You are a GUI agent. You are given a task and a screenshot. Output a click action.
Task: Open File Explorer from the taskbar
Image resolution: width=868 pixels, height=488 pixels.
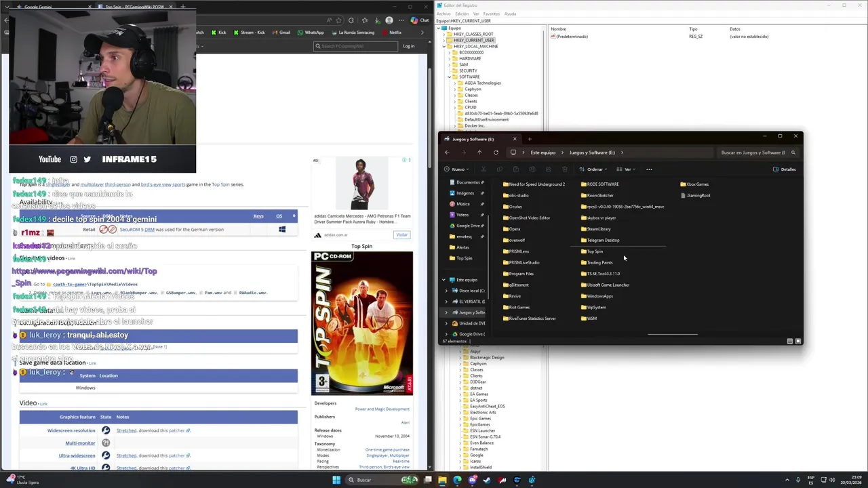[442, 480]
